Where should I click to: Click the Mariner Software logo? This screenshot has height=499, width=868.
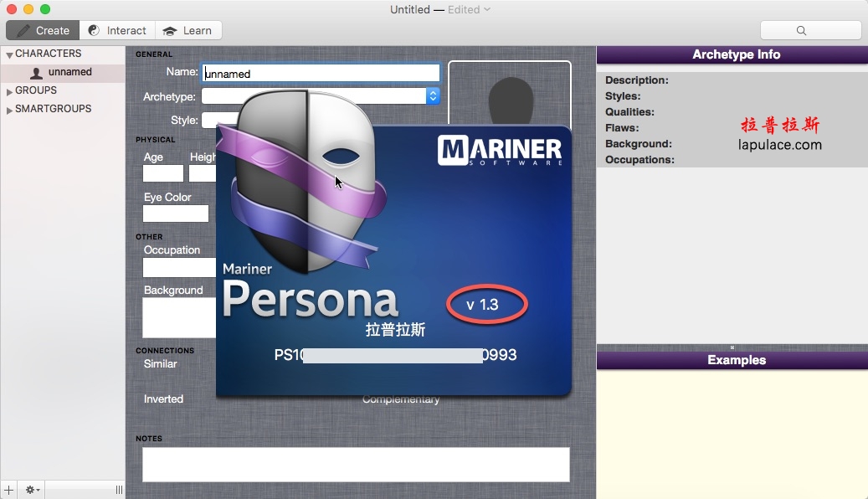500,151
